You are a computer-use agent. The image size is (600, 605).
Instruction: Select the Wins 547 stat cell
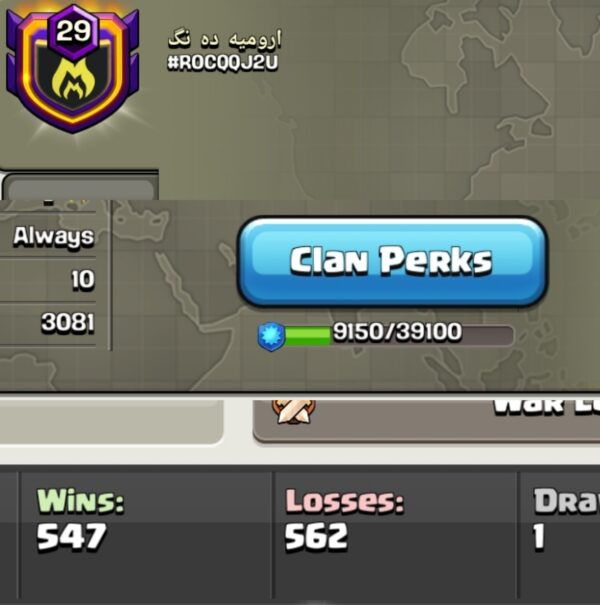tap(146, 536)
